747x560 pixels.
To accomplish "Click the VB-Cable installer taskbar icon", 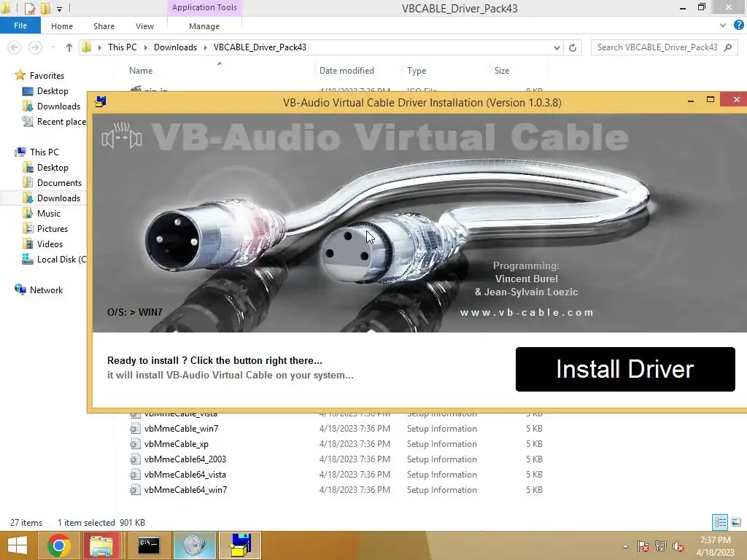I will pyautogui.click(x=240, y=545).
